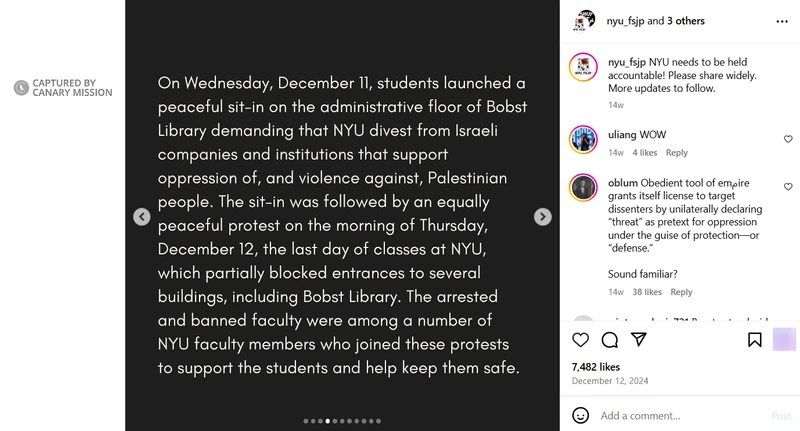
Task: View the 7,482 likes list
Action: coord(596,367)
